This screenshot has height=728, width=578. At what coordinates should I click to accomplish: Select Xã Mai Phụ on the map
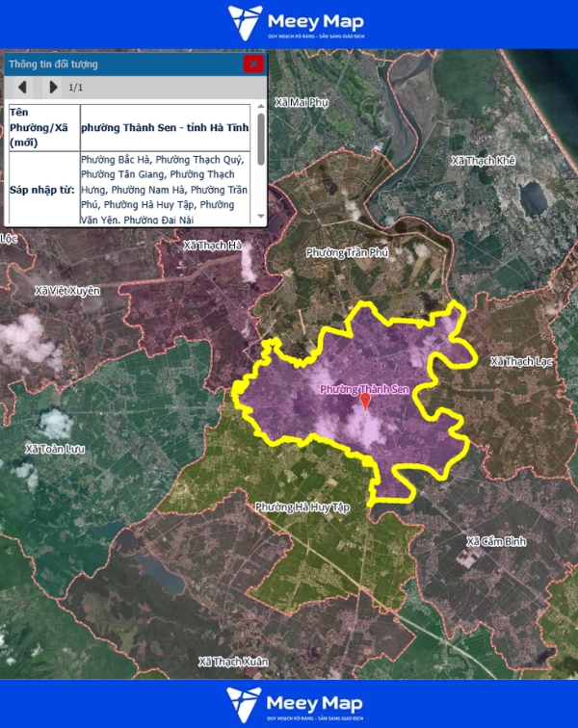click(x=302, y=102)
